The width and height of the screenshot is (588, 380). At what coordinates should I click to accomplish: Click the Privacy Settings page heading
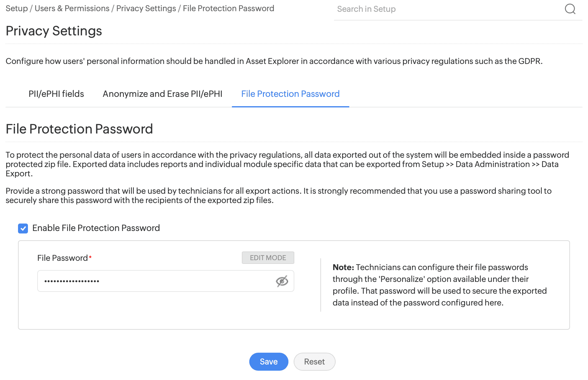(54, 31)
